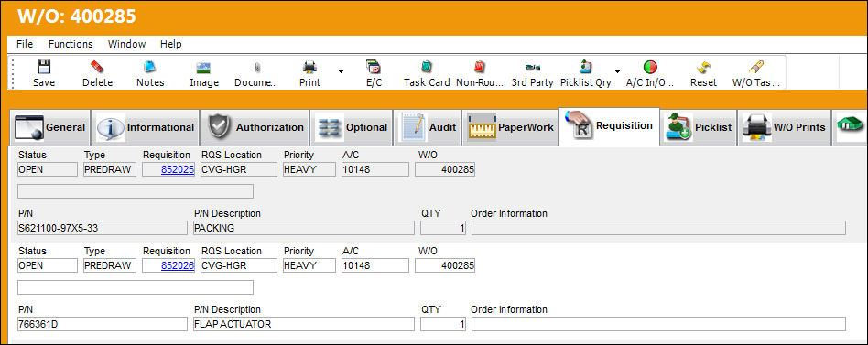Image resolution: width=868 pixels, height=345 pixels.
Task: Click the Delete eraser icon
Action: (97, 68)
